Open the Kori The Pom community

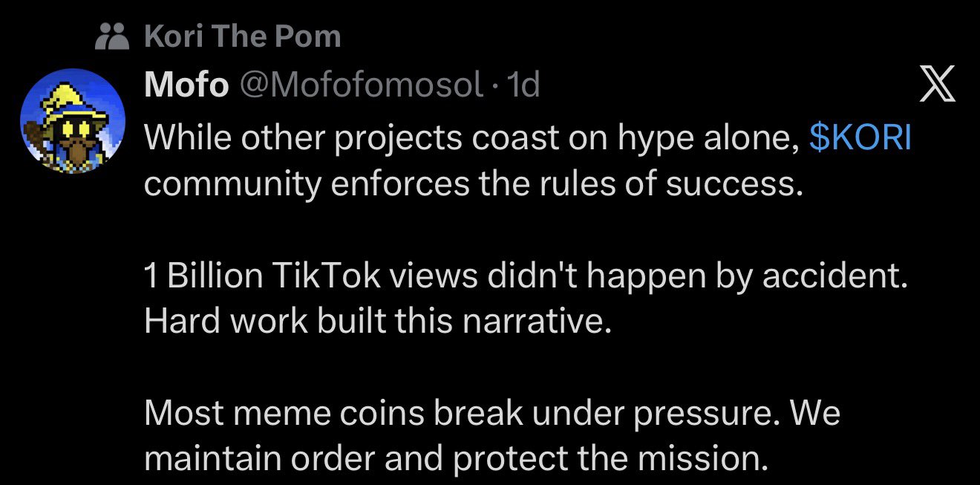tap(243, 36)
